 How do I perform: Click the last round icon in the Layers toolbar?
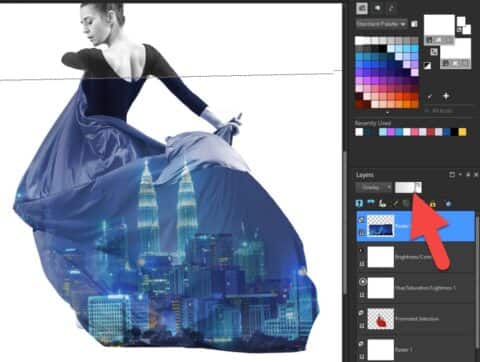(448, 203)
